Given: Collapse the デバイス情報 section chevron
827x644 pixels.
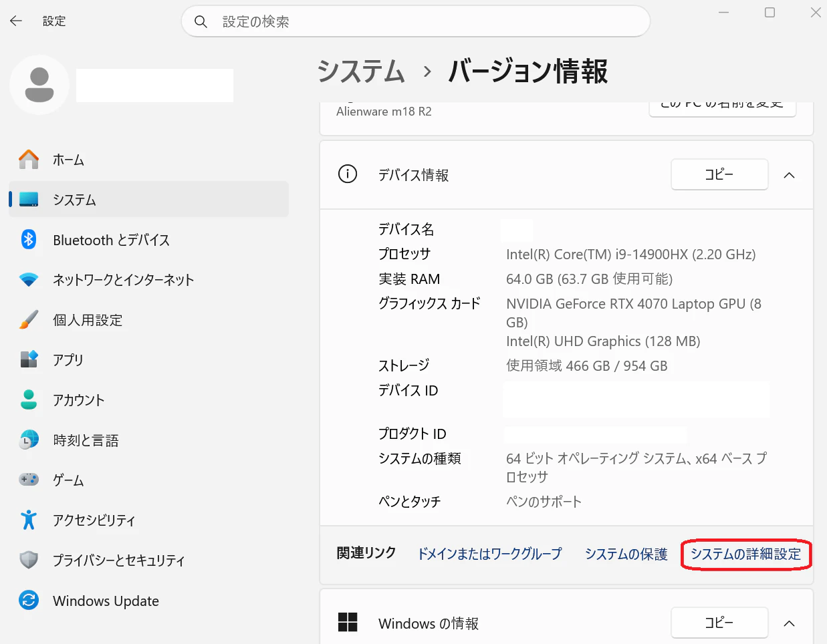Looking at the screenshot, I should point(789,175).
